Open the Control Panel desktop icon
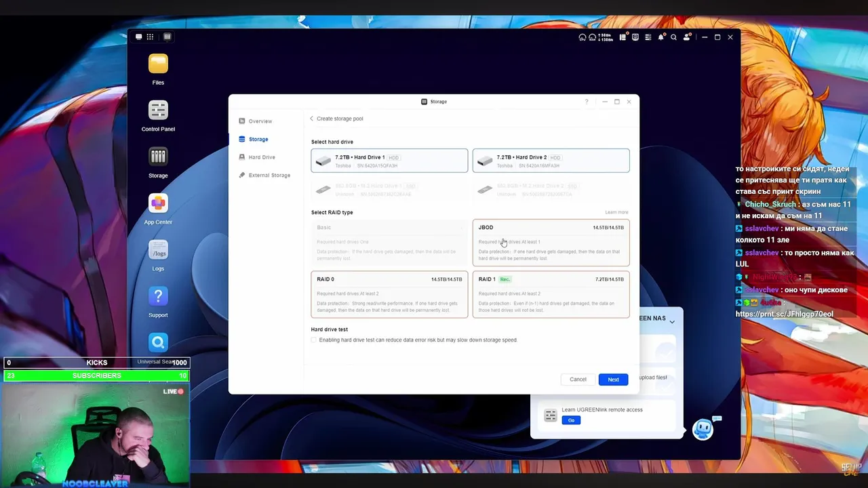Image resolution: width=868 pixels, height=488 pixels. (x=158, y=110)
